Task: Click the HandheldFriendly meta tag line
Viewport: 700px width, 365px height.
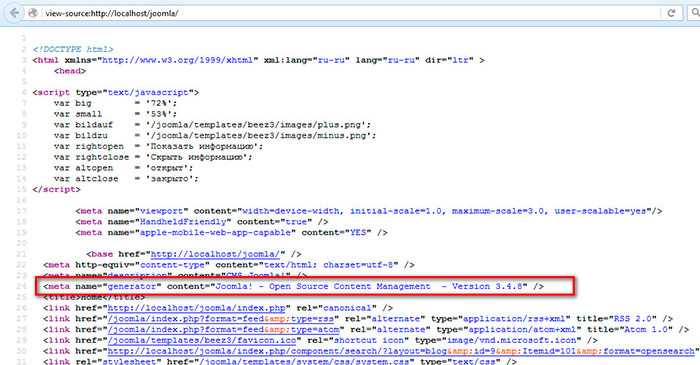Action: (x=202, y=222)
